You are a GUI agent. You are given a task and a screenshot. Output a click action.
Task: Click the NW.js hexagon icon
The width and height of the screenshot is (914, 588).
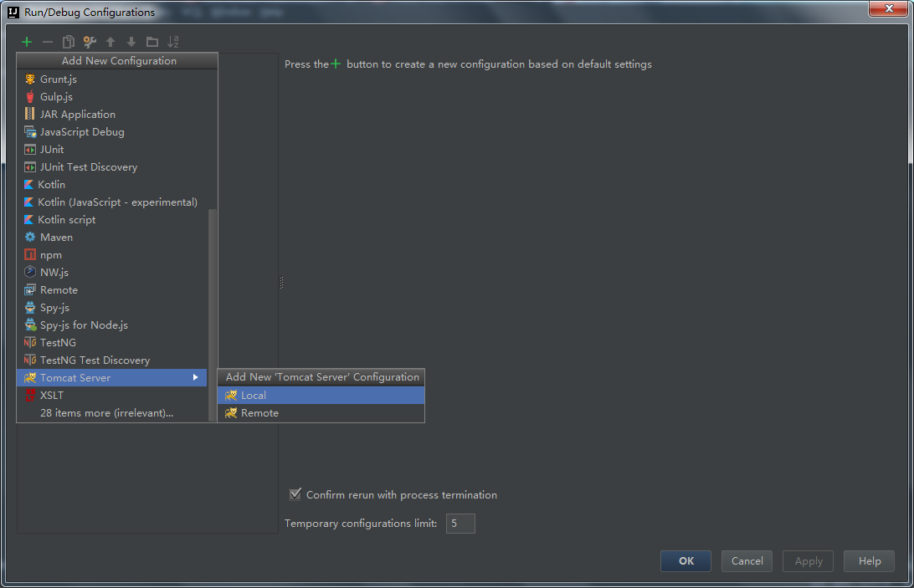coord(30,272)
